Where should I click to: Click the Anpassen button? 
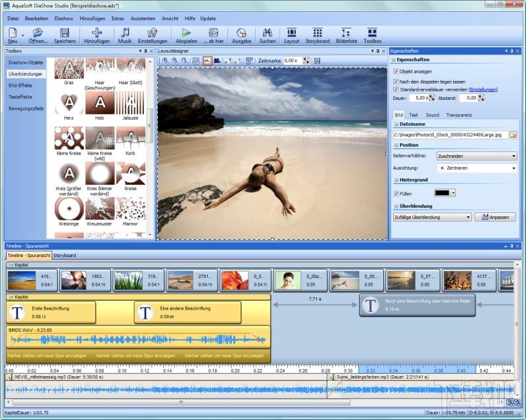(x=495, y=217)
